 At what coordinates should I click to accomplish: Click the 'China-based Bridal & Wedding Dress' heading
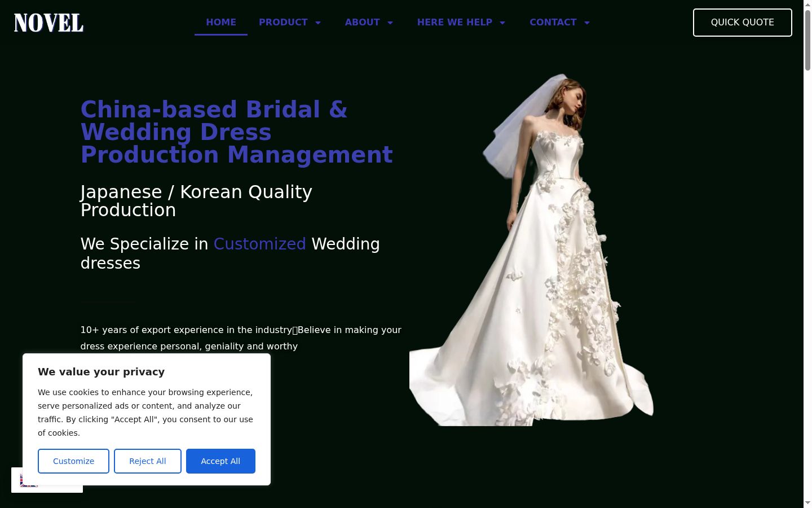click(x=237, y=132)
